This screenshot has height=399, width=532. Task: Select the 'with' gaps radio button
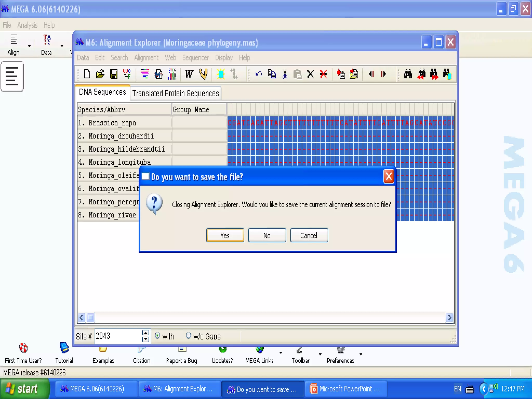pyautogui.click(x=157, y=336)
